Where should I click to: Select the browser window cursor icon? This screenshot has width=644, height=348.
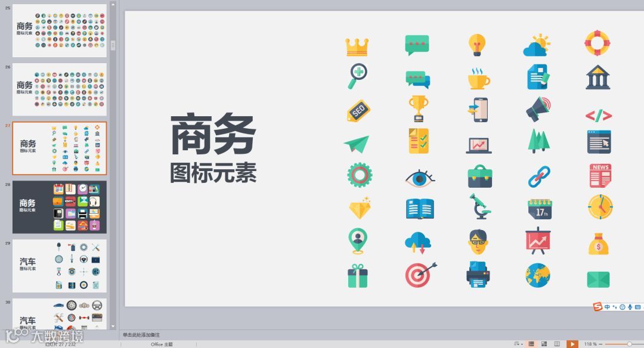pos(599,142)
